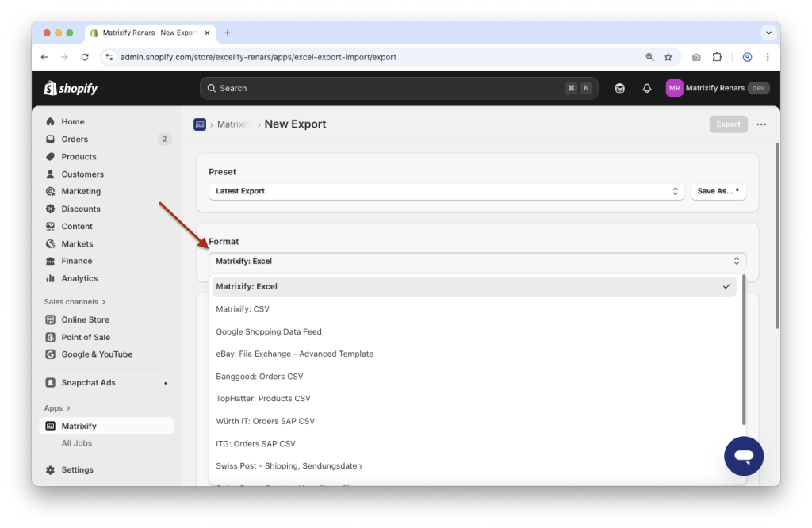Open the Format combo box

477,260
